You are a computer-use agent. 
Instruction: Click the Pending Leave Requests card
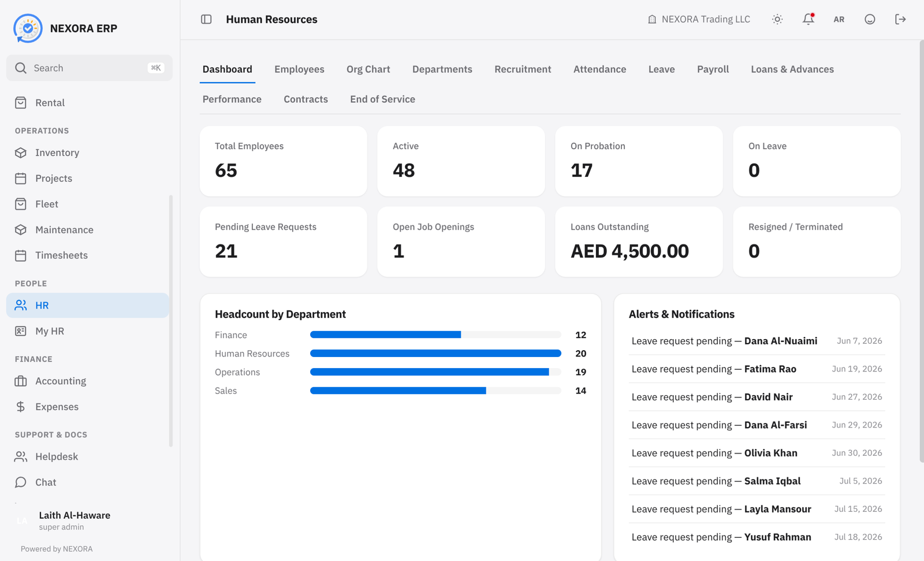click(x=284, y=242)
